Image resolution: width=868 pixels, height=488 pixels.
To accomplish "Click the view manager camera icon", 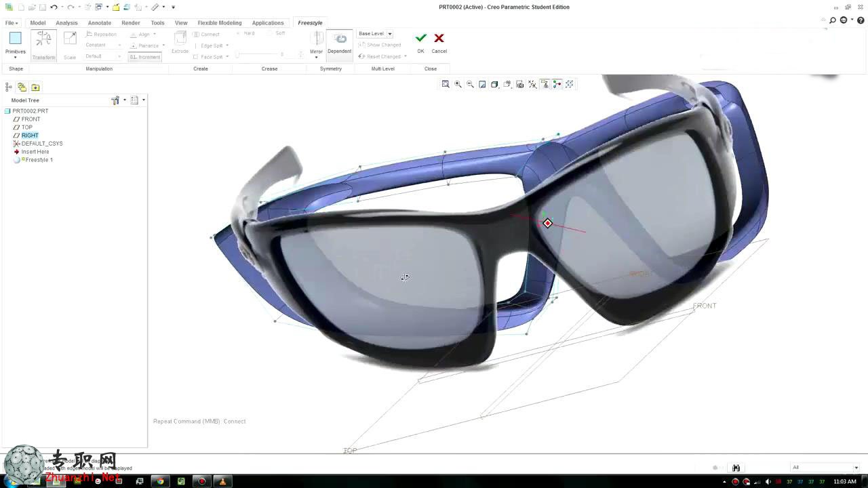I will pyautogui.click(x=519, y=84).
